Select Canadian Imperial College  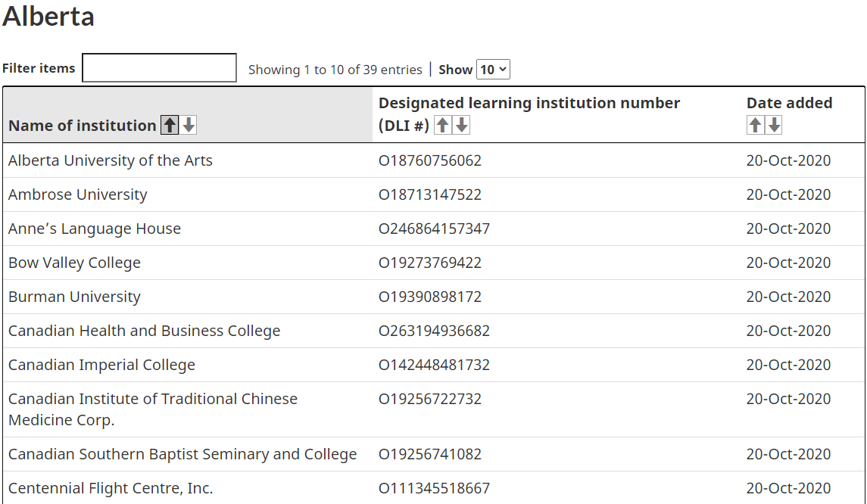[x=101, y=365]
